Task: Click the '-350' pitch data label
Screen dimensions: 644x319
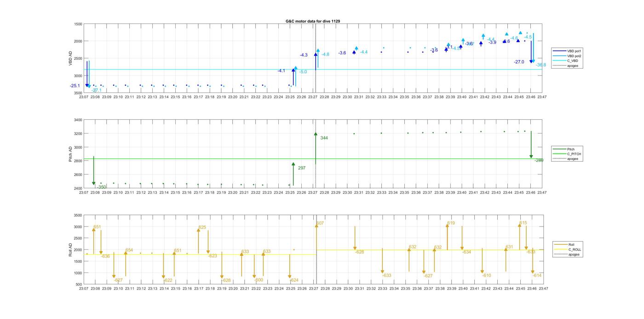Action: click(x=102, y=187)
